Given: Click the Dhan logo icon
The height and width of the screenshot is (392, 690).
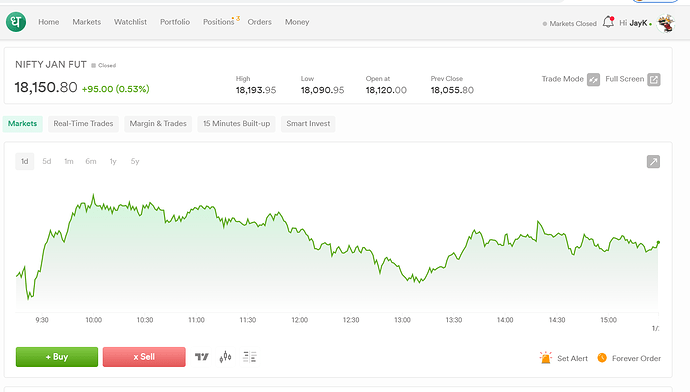Looking at the screenshot, I should pyautogui.click(x=16, y=22).
